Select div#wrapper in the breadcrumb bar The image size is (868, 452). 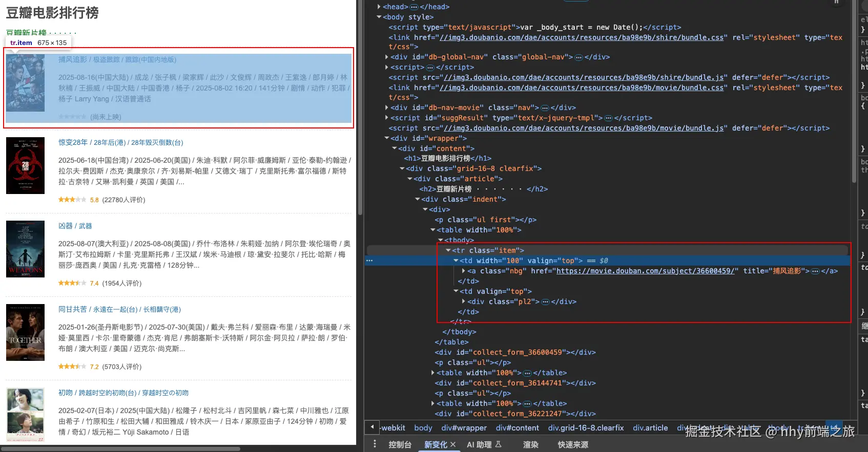(464, 427)
